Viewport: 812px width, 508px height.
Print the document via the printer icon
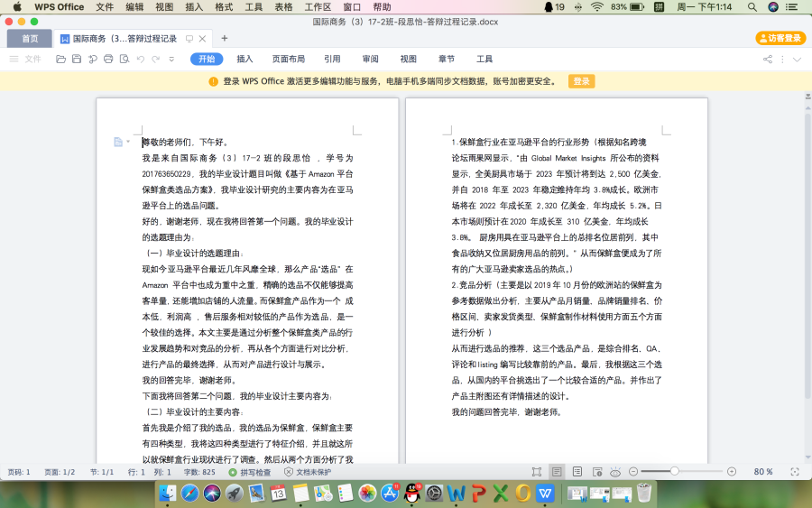click(x=108, y=59)
